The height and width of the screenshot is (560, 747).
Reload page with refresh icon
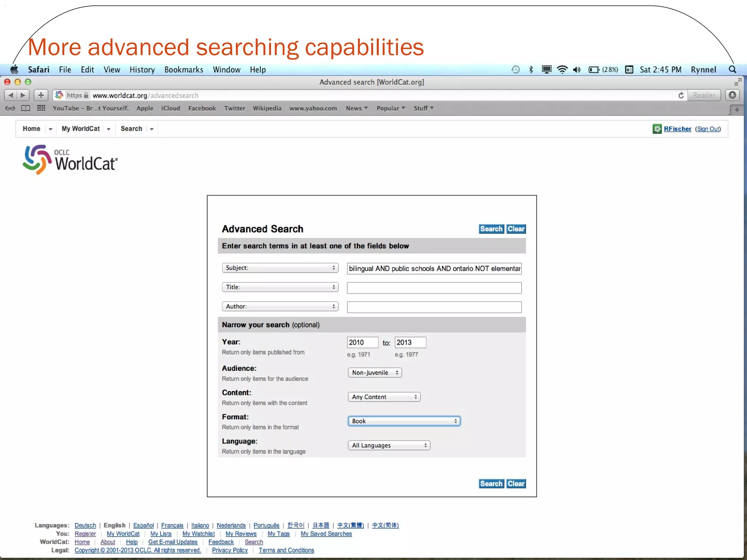coord(681,95)
